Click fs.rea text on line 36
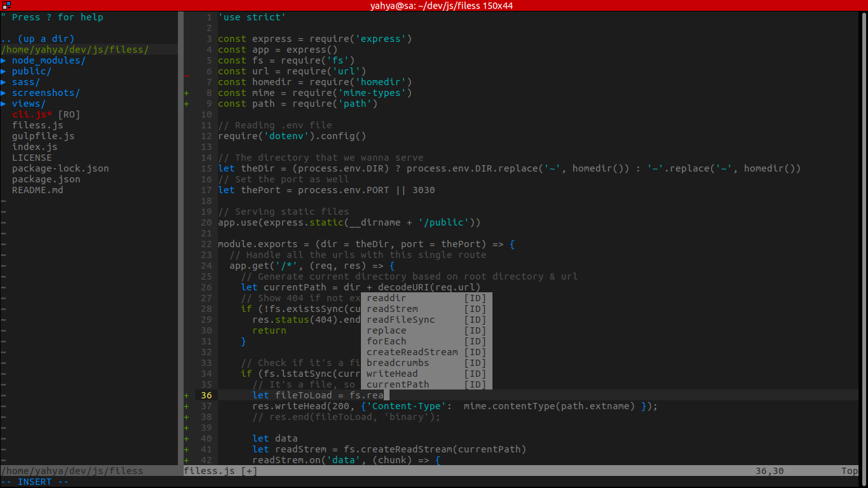Image resolution: width=868 pixels, height=488 pixels. coord(367,395)
